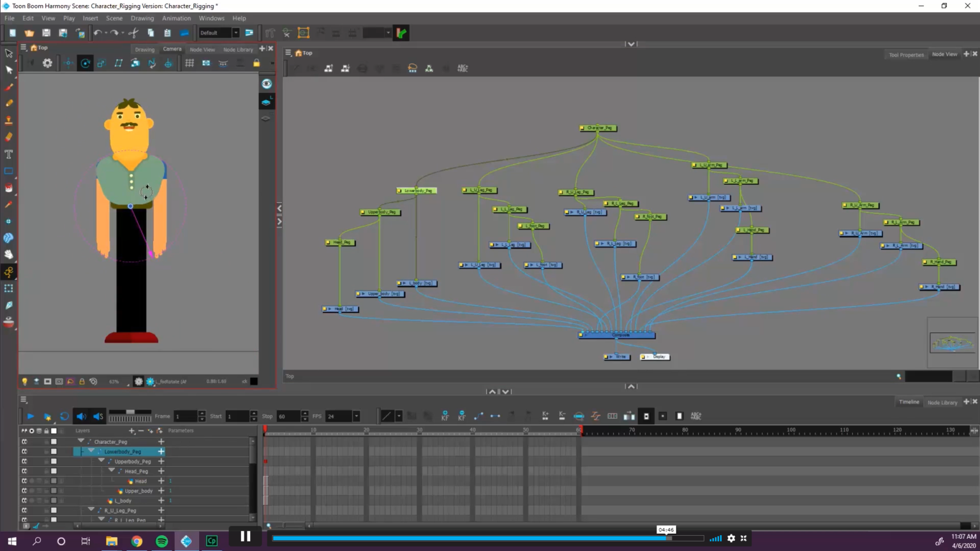Click the Cut scissors icon
This screenshot has height=551, width=980.
[133, 33]
